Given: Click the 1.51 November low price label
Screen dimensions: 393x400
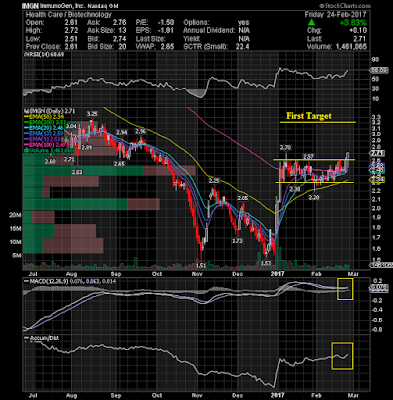Looking at the screenshot, I should pos(201,265).
